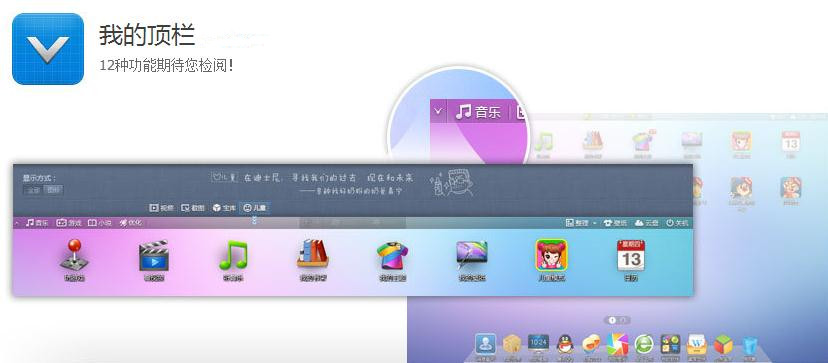Open the 10:24 monitor icon in dock
The width and height of the screenshot is (828, 363).
coord(538,343)
